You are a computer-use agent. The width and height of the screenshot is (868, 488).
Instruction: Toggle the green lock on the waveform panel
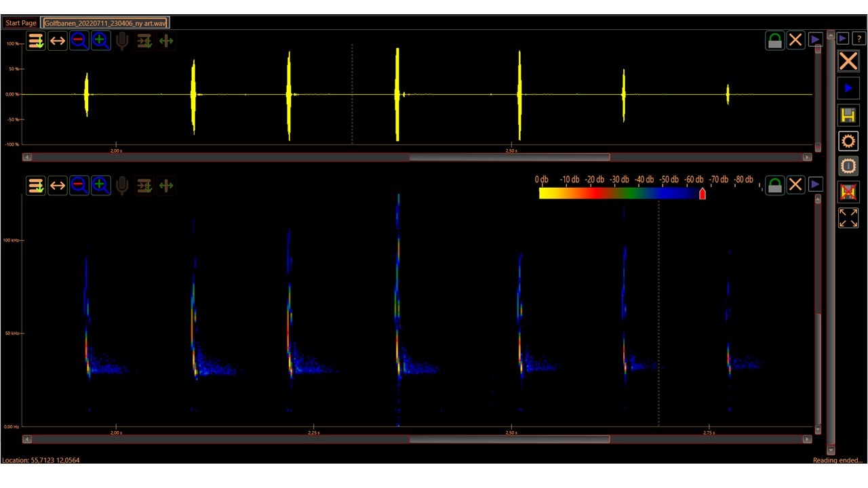(774, 41)
